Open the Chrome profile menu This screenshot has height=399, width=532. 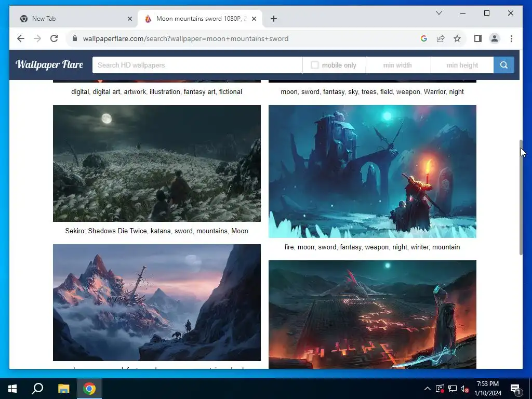pos(495,38)
